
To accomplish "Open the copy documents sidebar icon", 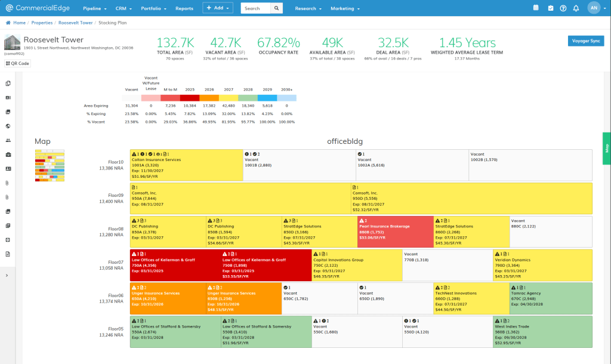I will pos(8,84).
